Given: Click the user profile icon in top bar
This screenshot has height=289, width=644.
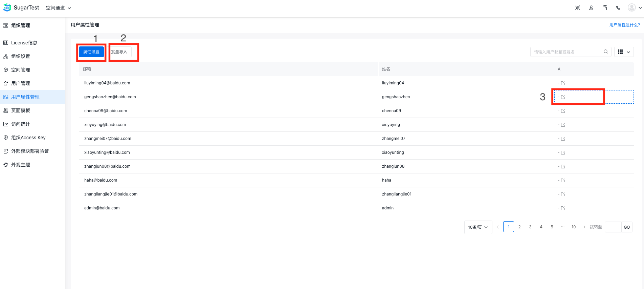Looking at the screenshot, I should (x=591, y=8).
